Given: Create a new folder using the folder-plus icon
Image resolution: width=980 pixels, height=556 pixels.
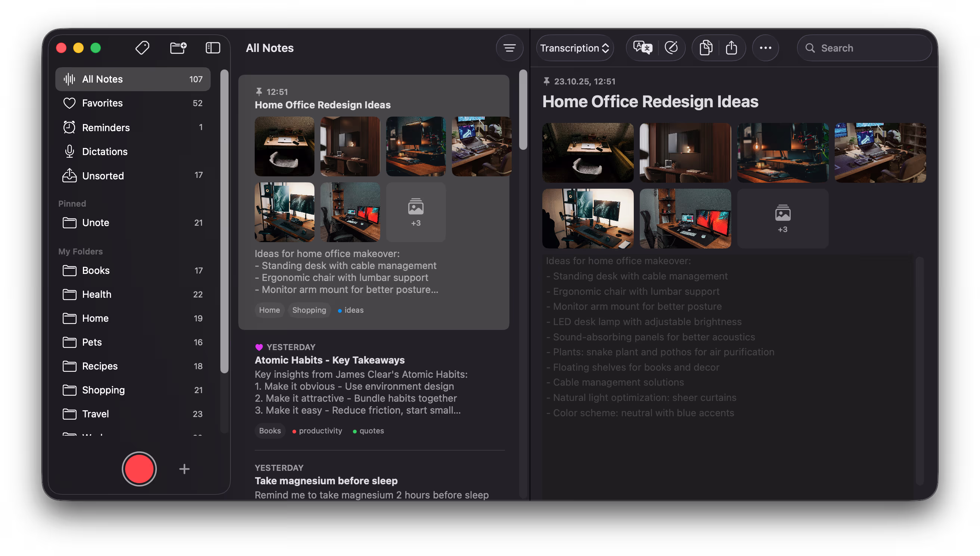Looking at the screenshot, I should [x=178, y=48].
